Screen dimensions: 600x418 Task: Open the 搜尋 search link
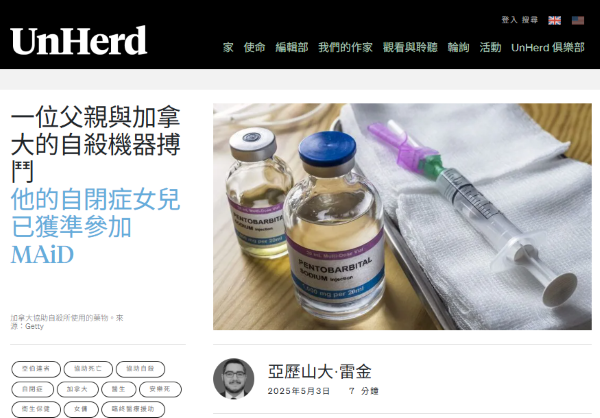tap(530, 20)
